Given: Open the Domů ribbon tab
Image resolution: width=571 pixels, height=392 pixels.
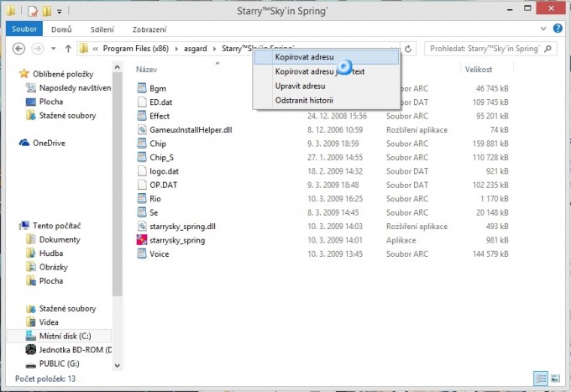Looking at the screenshot, I should click(x=61, y=29).
